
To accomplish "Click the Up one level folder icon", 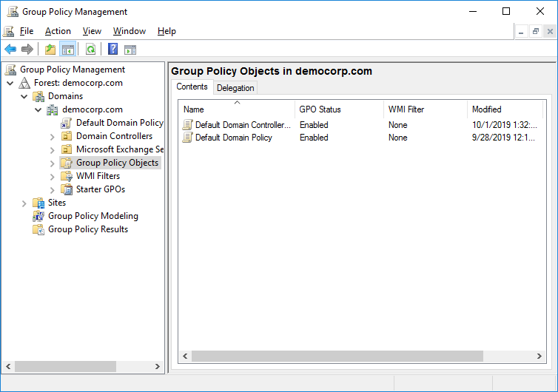I will [x=50, y=50].
